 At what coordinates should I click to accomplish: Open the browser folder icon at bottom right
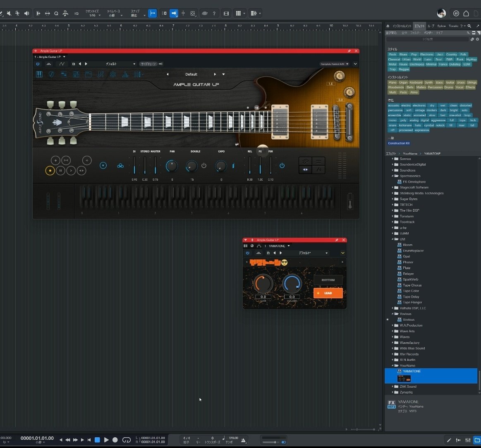point(477,440)
